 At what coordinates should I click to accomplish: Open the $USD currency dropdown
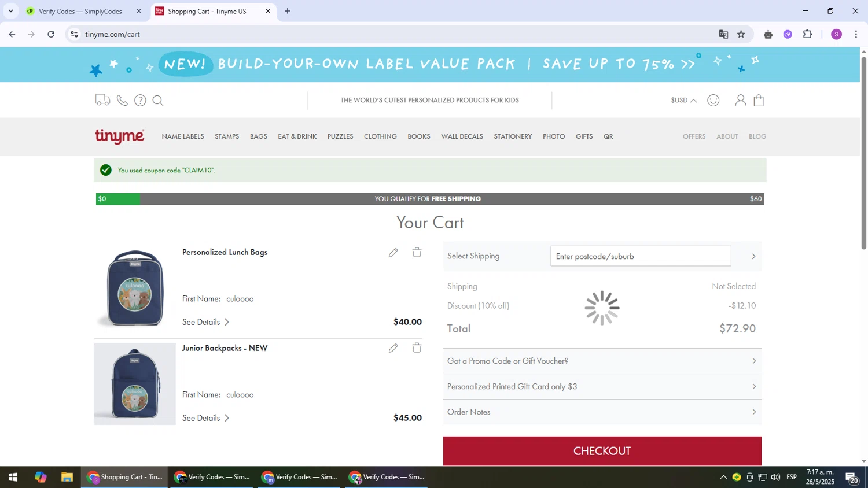(x=683, y=101)
